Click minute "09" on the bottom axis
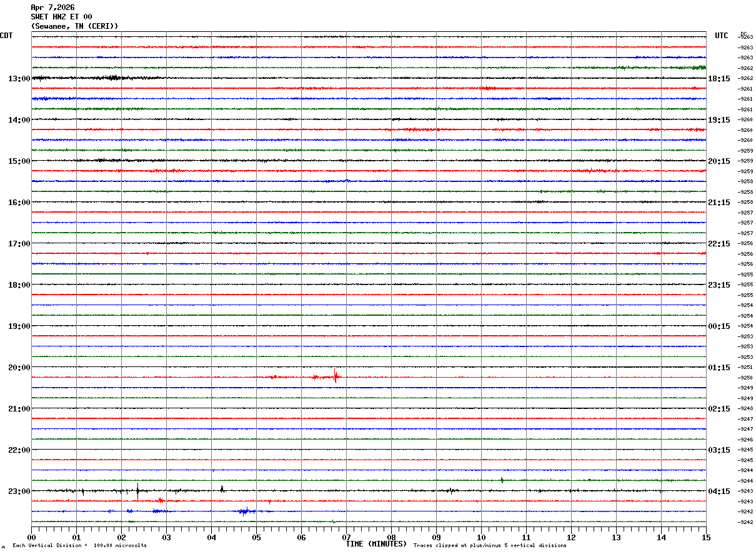This screenshot has height=554, width=756. 436,537
